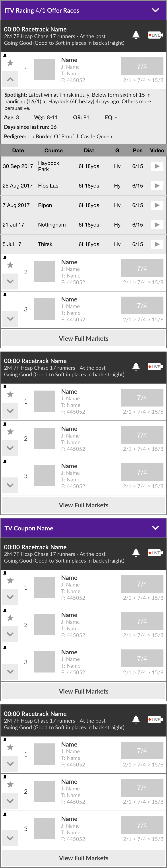Toggle the star for runner 2 just below the form table
The width and height of the screenshot is (167, 868).
point(10,265)
